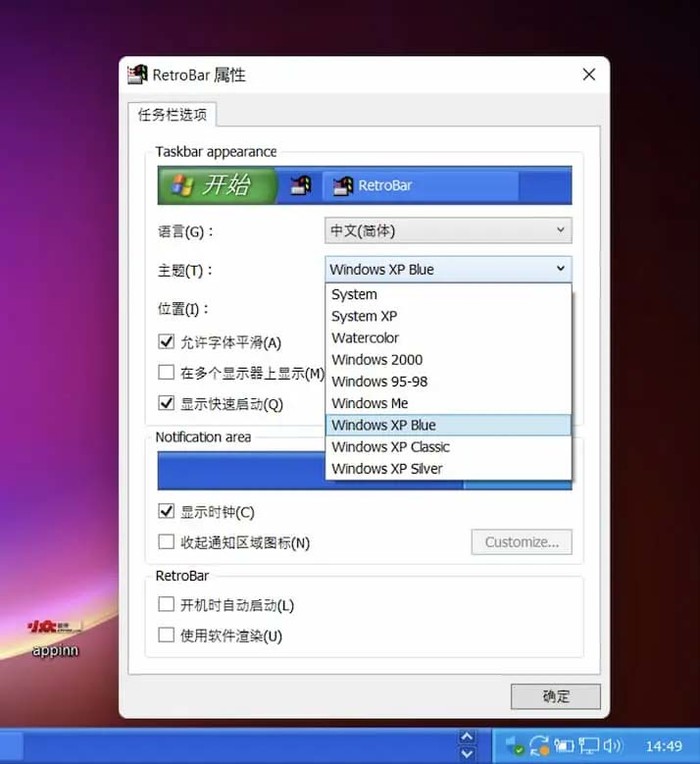Click the volume speaker tray icon
The image size is (700, 764).
[x=612, y=745]
